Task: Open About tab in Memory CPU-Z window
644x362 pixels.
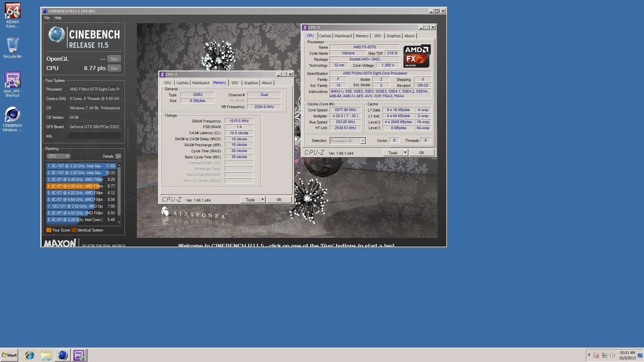Action: pos(267,83)
